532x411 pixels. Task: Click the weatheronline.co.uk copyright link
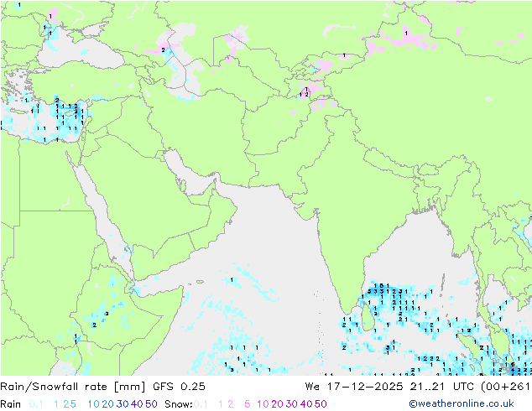click(462, 404)
